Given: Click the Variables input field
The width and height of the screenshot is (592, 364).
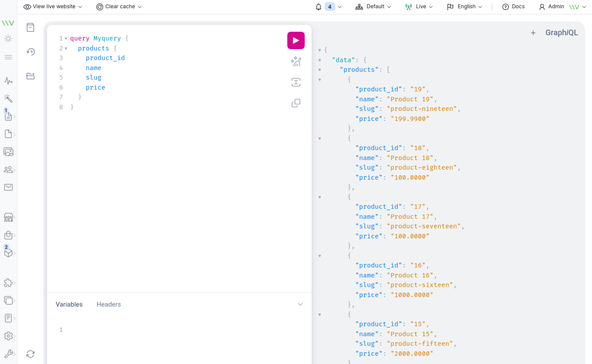Looking at the screenshot, I should pyautogui.click(x=174, y=330).
